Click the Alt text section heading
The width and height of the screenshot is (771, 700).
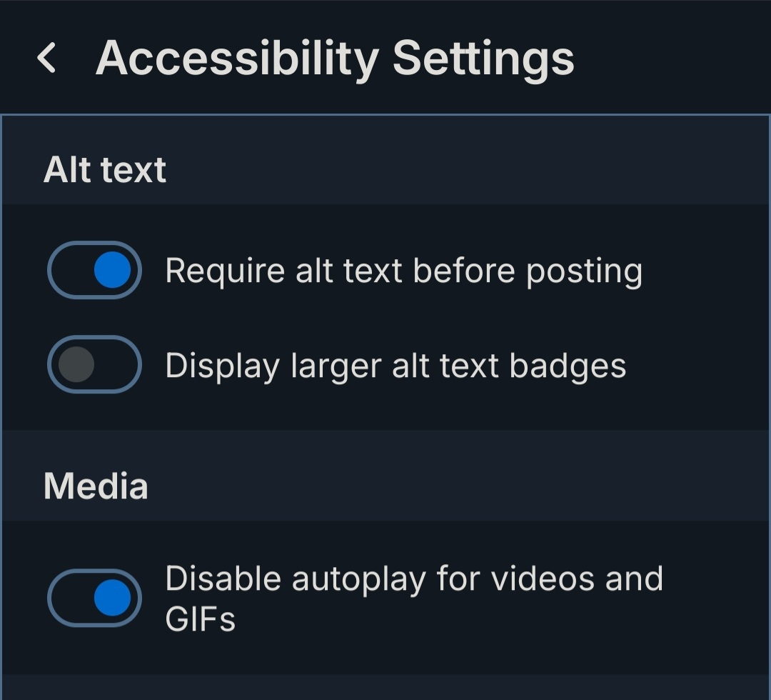(105, 170)
